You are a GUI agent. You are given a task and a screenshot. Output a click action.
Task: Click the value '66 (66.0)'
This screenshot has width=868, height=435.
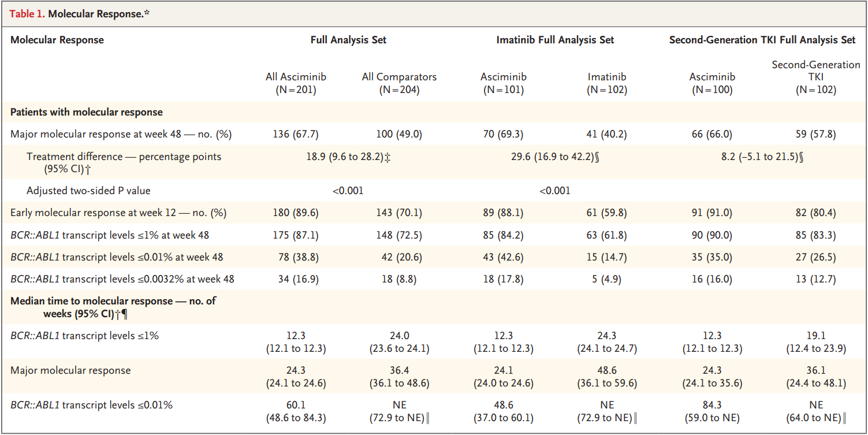[x=712, y=135]
